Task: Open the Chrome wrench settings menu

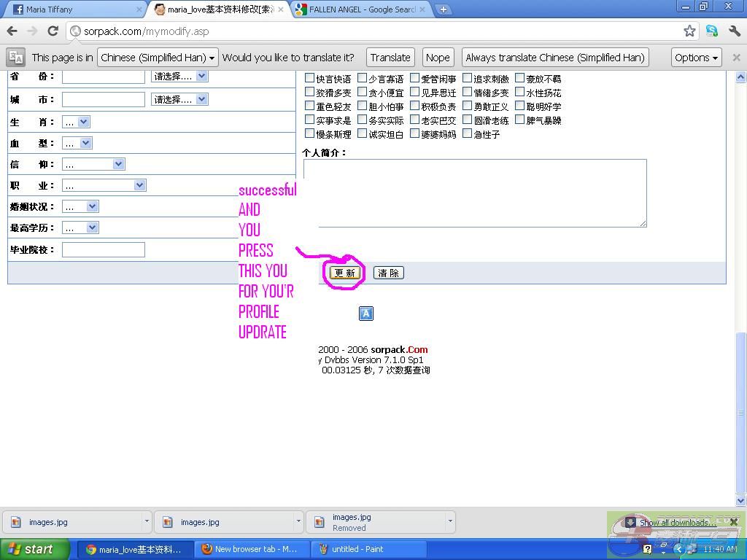Action: tap(734, 31)
